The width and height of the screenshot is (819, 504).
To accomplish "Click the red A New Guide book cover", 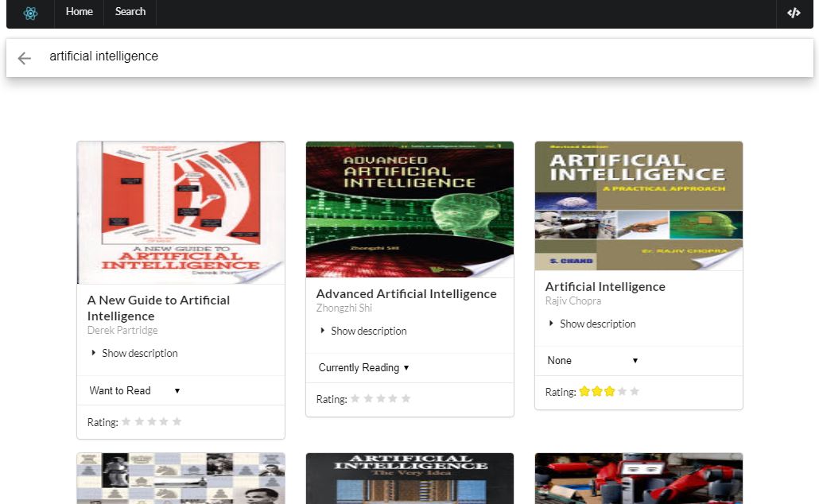I will 180,212.
